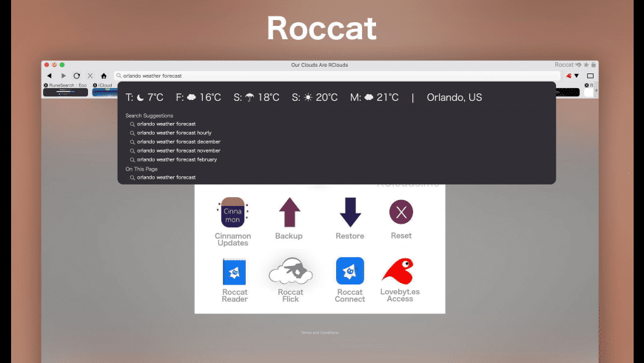Go forward with the right arrow button
The image size is (644, 363).
click(x=63, y=76)
